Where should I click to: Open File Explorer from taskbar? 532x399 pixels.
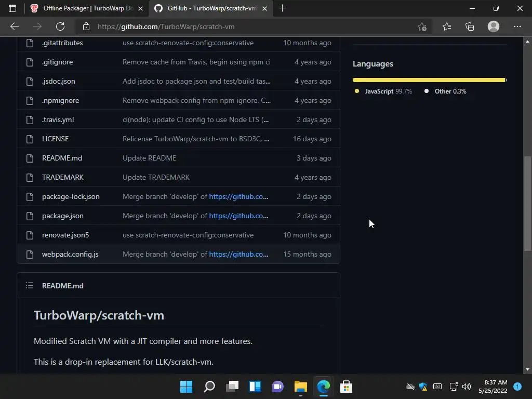point(301,387)
